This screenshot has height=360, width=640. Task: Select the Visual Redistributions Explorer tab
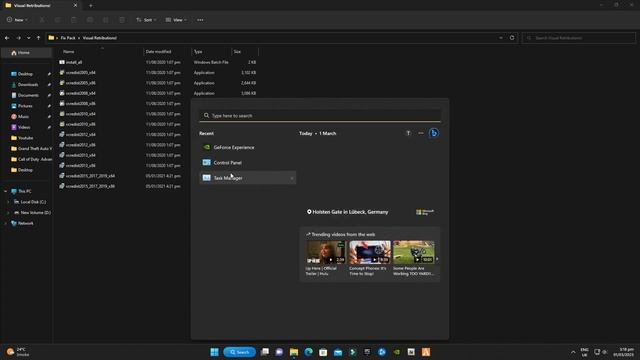point(41,6)
